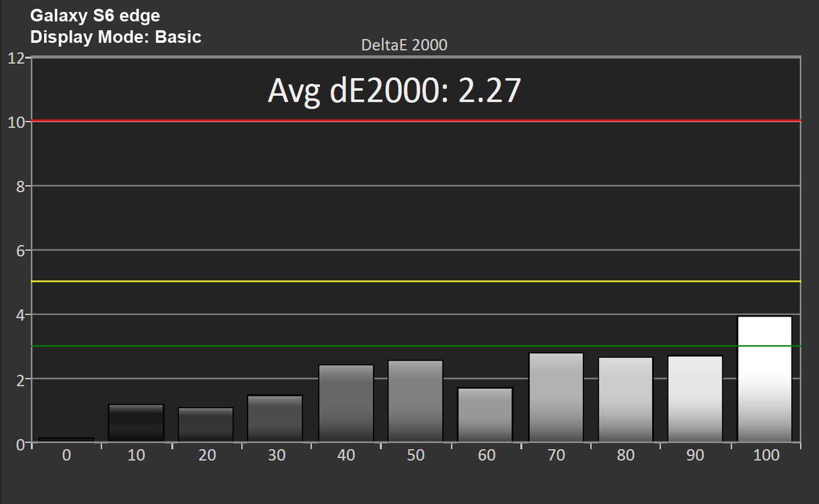Click the 12 label on vertical axis

pos(16,58)
